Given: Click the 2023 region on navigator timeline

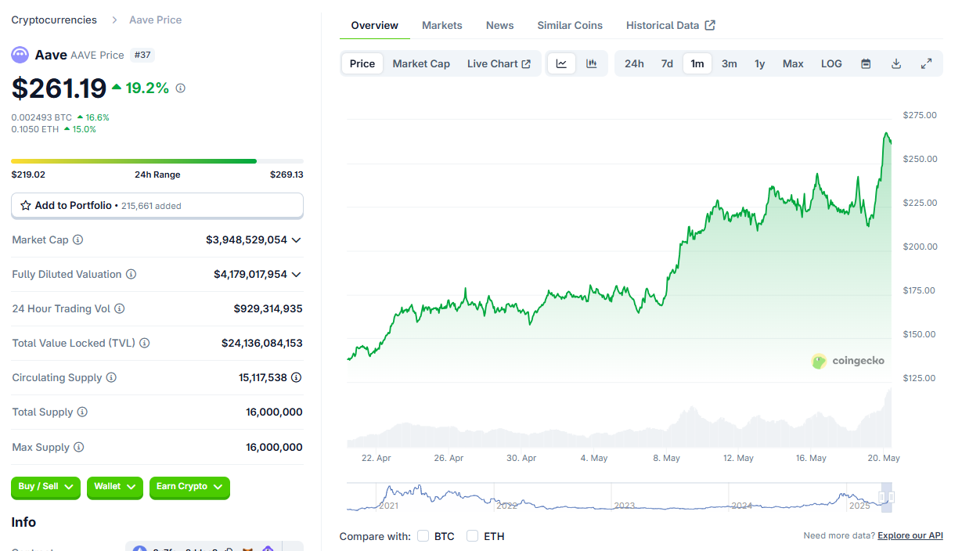Looking at the screenshot, I should click(x=625, y=506).
